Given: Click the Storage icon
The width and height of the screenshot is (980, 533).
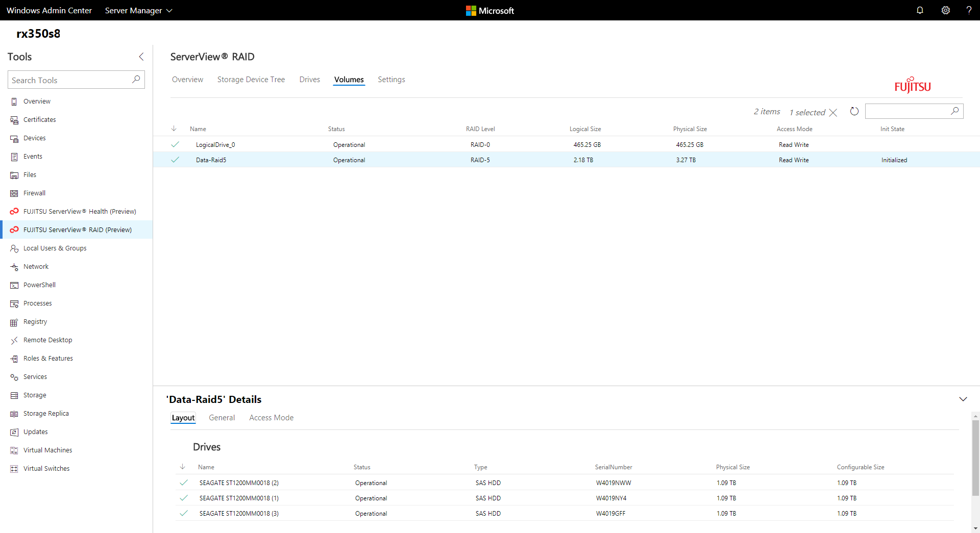Looking at the screenshot, I should 14,395.
